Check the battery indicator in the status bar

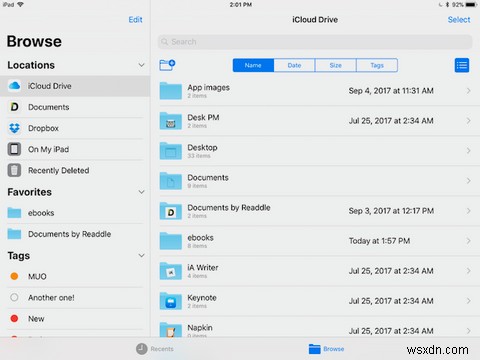[471, 5]
